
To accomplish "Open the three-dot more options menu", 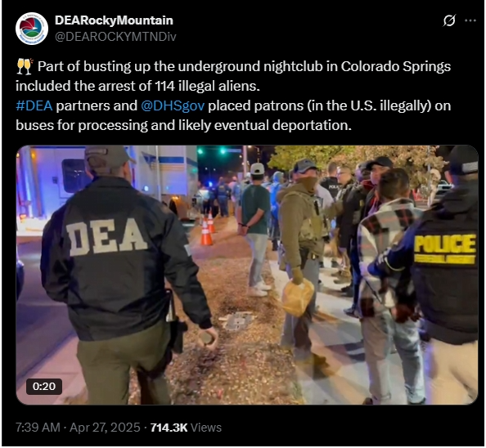I will [x=470, y=20].
